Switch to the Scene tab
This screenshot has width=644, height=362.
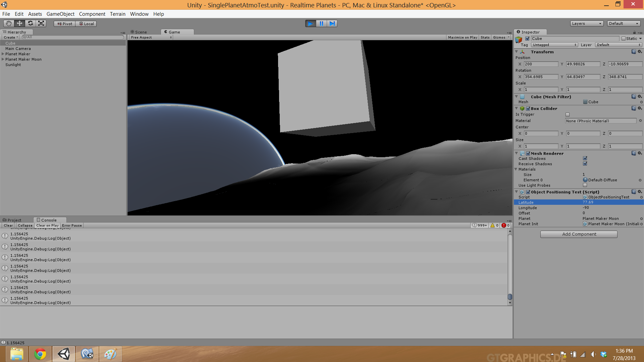pos(139,32)
